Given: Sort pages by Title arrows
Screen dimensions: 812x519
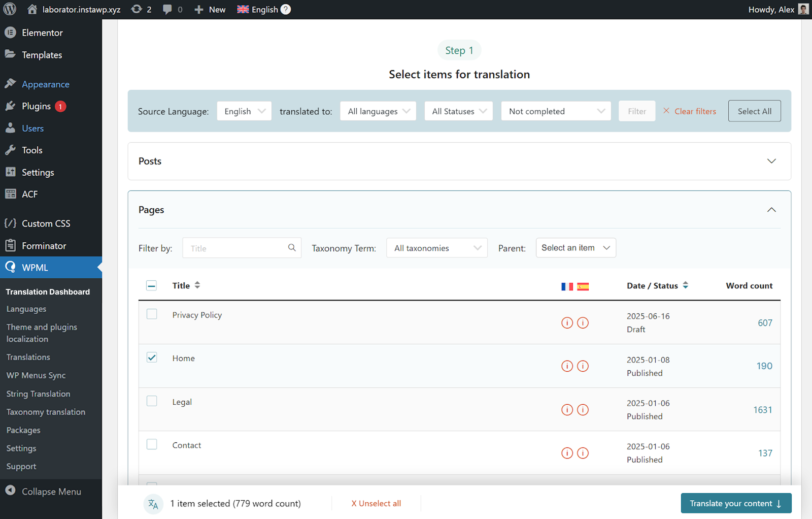Looking at the screenshot, I should click(x=197, y=285).
